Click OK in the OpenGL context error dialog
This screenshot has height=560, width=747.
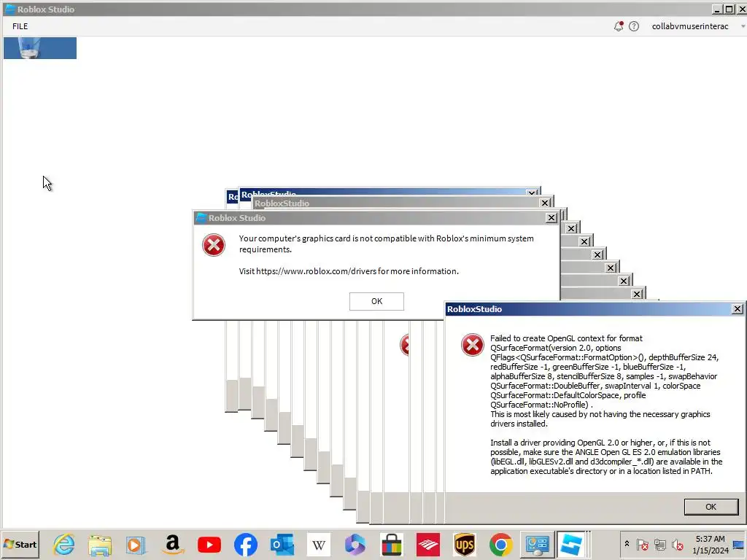711,507
